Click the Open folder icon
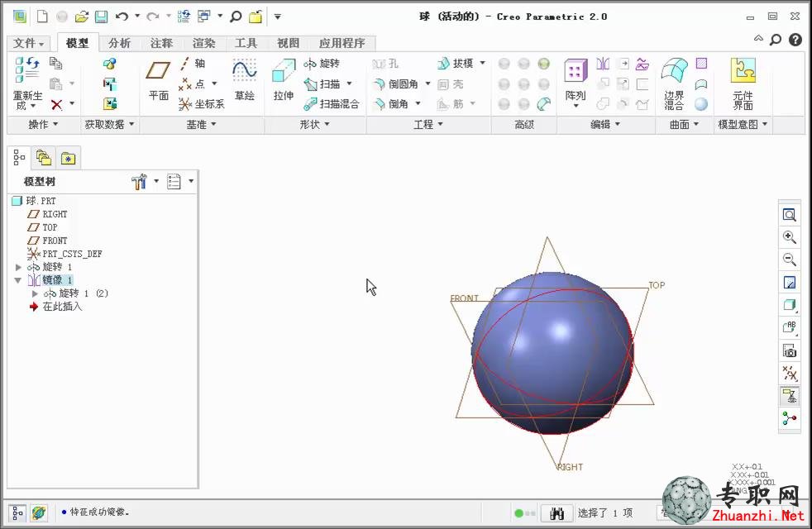Screen dimensions: 812x529 point(81,17)
